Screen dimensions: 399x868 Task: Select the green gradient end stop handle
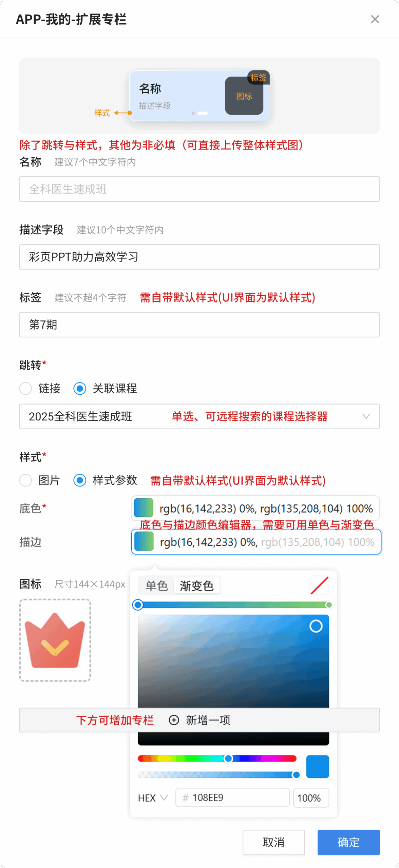[x=328, y=605]
